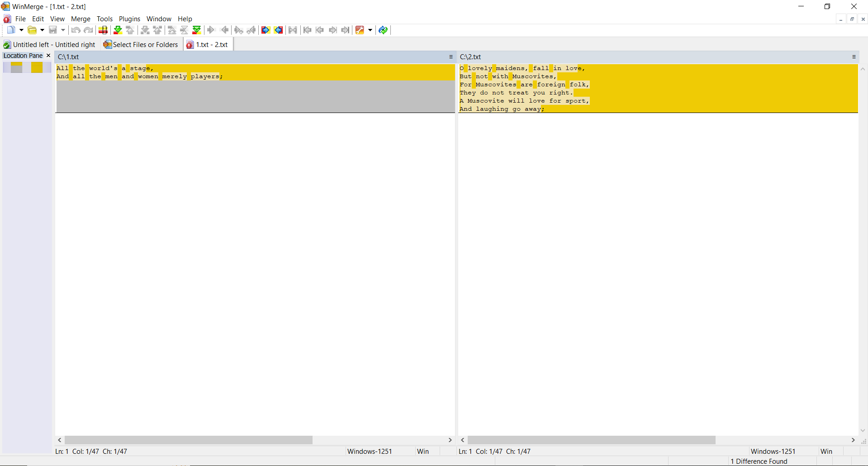Click the Options wrench icon
The width and height of the screenshot is (868, 466).
[x=360, y=30]
